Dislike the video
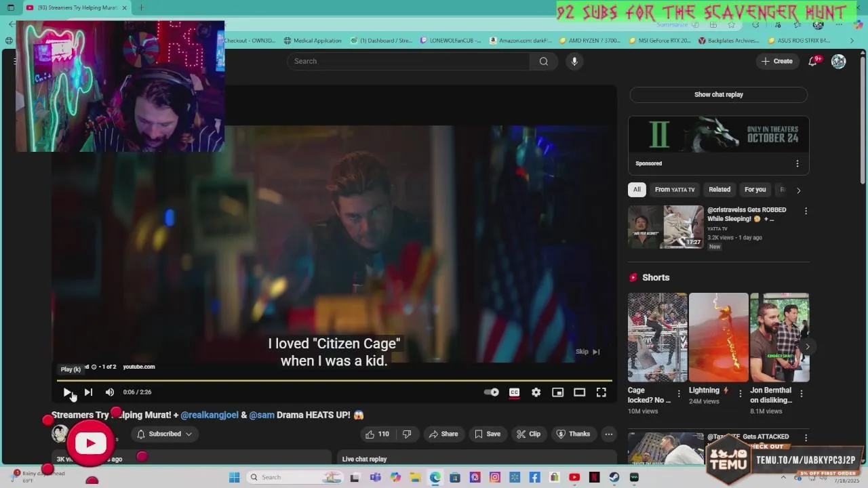Image resolution: width=868 pixels, height=488 pixels. click(x=408, y=434)
